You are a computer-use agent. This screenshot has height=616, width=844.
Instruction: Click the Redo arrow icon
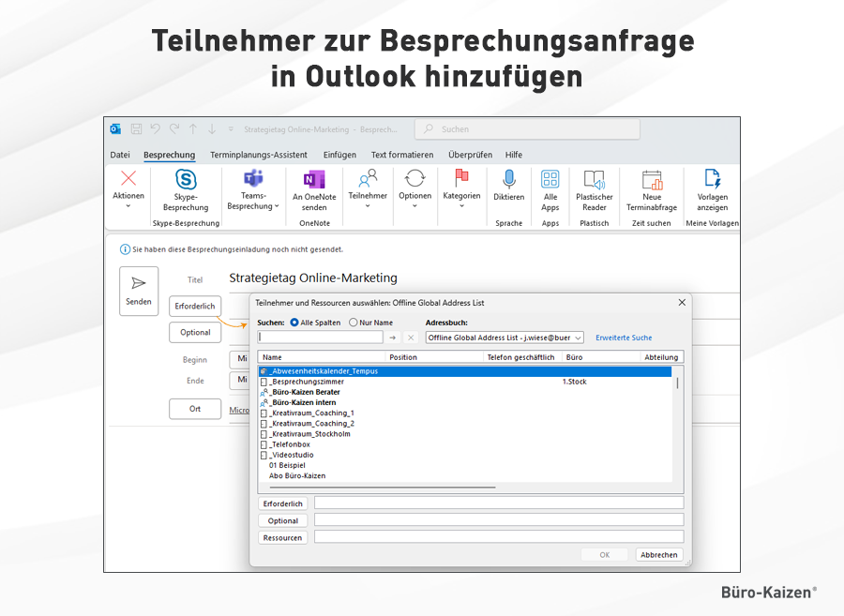(x=174, y=129)
